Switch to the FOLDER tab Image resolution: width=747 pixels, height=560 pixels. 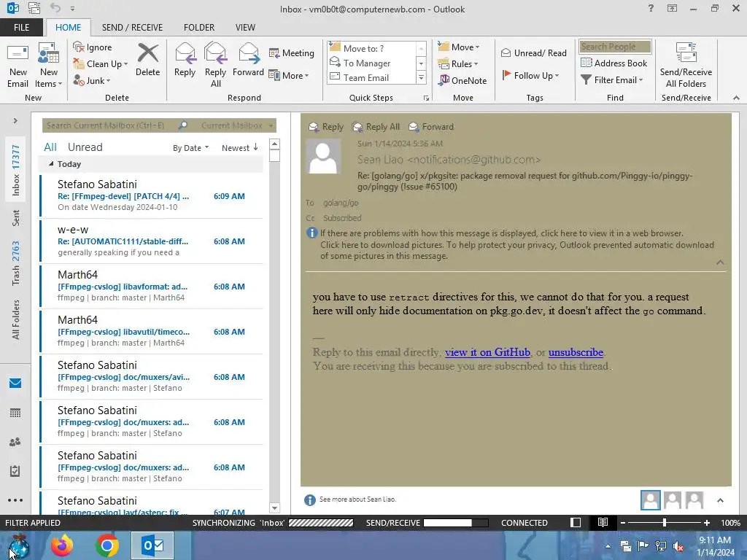(x=199, y=27)
